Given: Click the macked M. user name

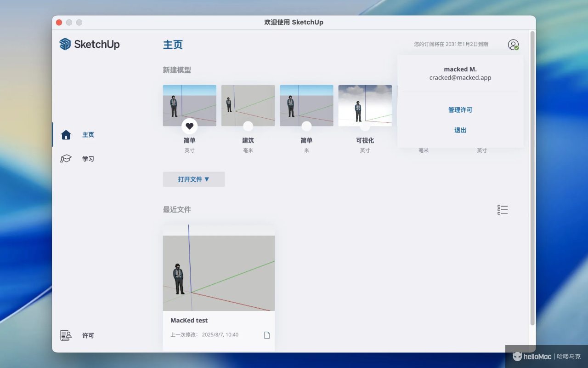Looking at the screenshot, I should point(460,69).
